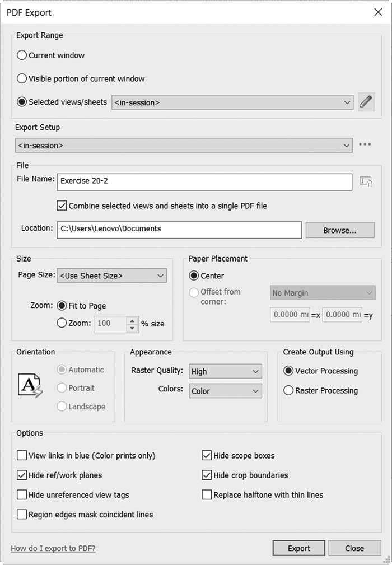Click the y offset value field
Screen dimensions: 392x565
pos(342,315)
